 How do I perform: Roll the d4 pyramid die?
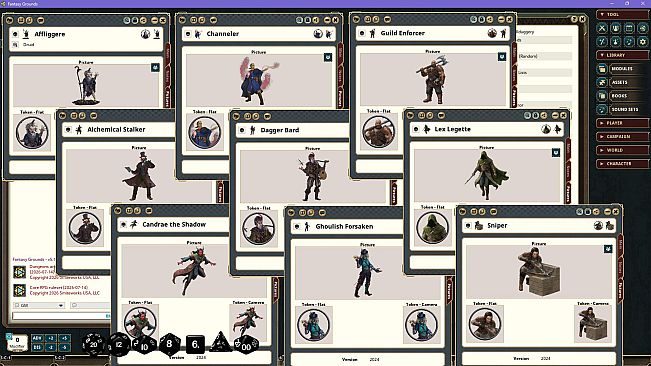coord(220,342)
